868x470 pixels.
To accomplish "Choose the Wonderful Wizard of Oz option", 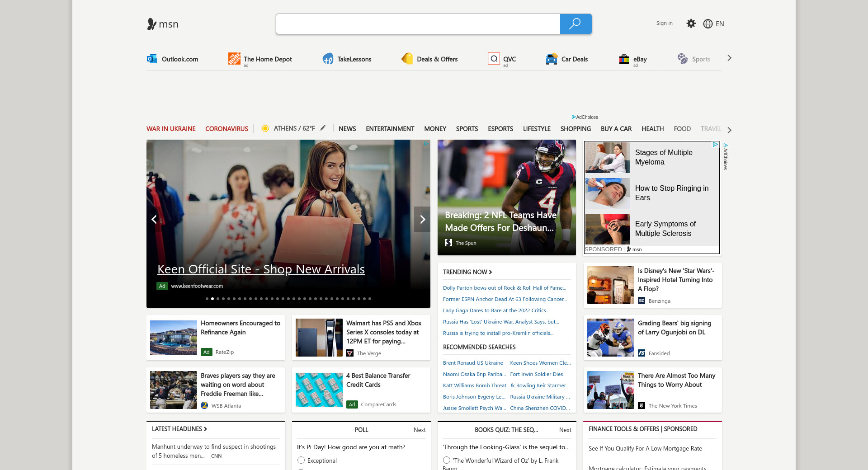I will point(447,460).
